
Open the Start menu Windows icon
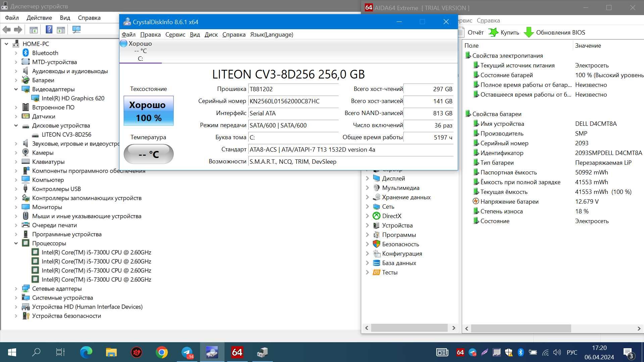click(x=12, y=352)
